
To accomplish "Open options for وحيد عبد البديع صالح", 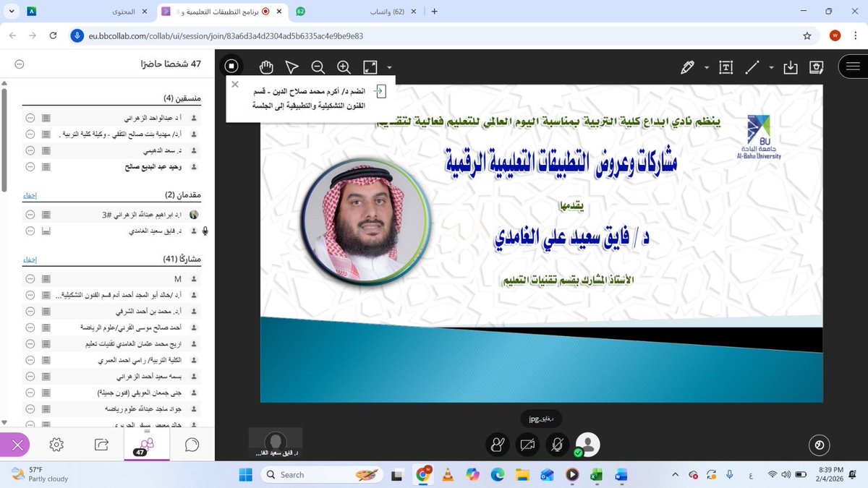I will 30,166.
